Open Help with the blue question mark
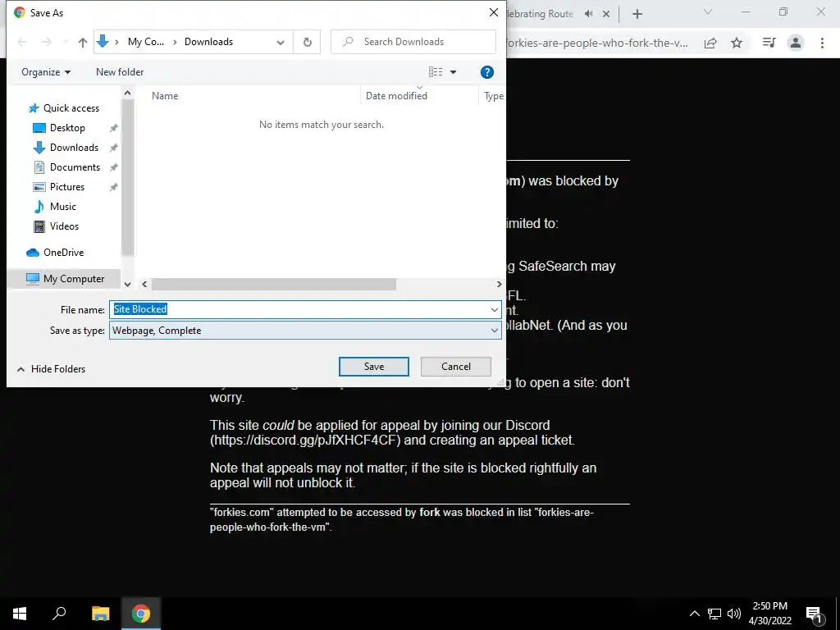The image size is (840, 630). click(x=486, y=72)
